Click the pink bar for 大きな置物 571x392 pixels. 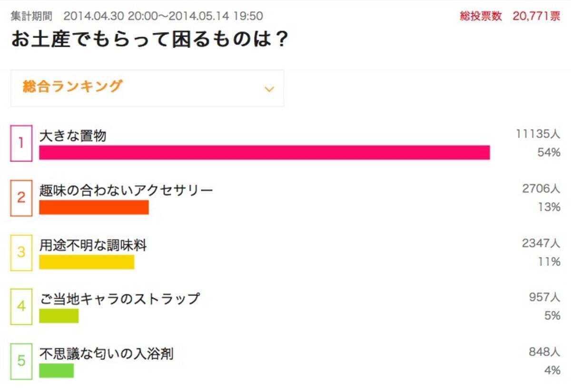(264, 153)
